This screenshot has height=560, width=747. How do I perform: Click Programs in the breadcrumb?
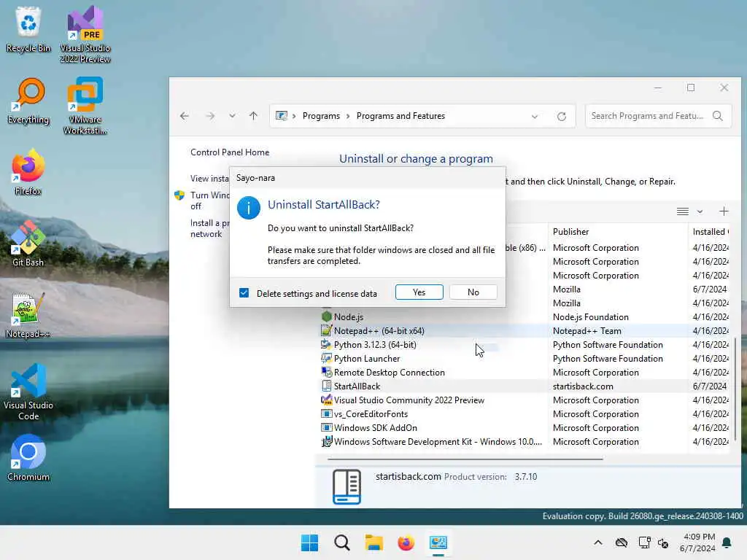point(321,116)
